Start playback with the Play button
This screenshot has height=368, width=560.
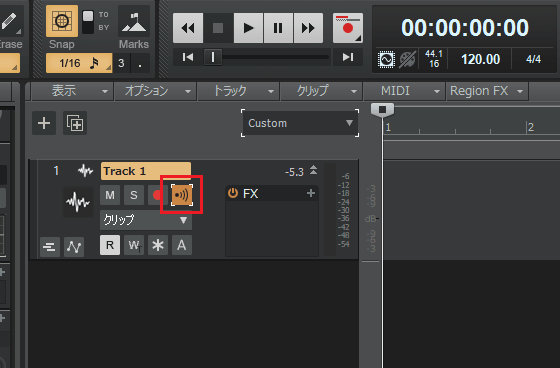pos(248,28)
